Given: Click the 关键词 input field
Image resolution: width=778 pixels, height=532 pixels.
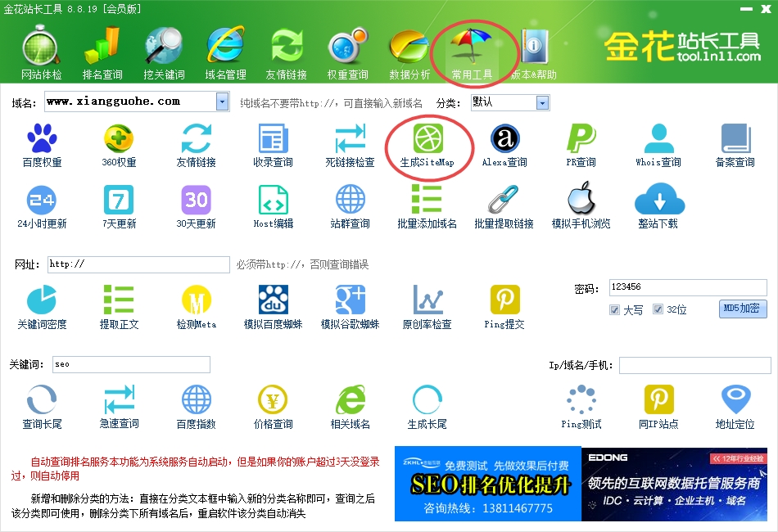Looking at the screenshot, I should (x=131, y=364).
